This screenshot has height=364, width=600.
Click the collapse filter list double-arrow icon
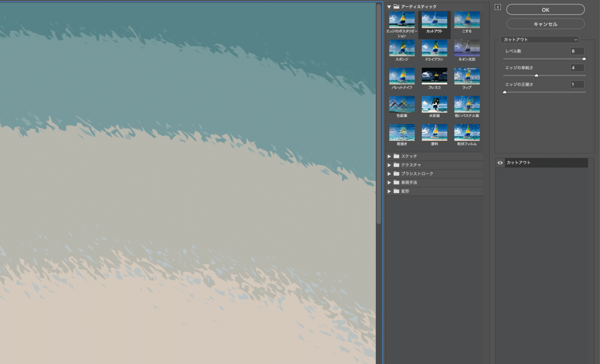tap(497, 7)
